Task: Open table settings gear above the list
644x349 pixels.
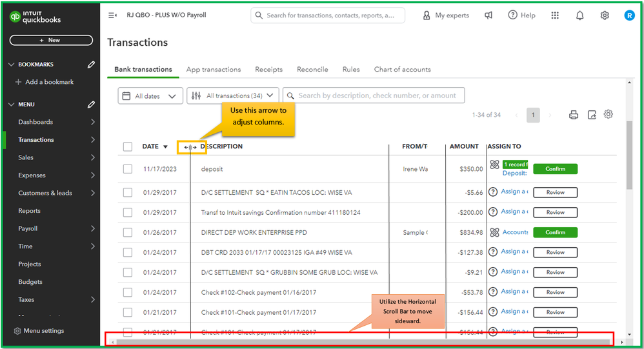Action: click(x=609, y=114)
